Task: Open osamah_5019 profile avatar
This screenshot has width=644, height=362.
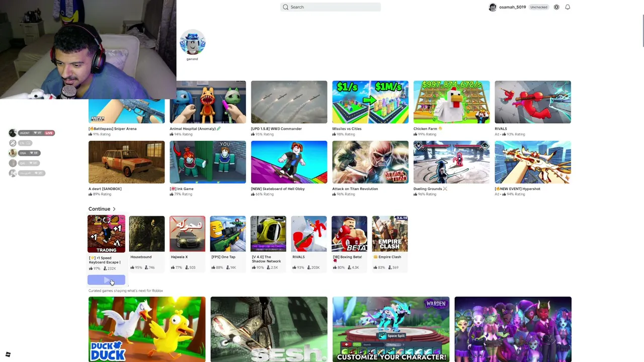Action: pos(493,7)
